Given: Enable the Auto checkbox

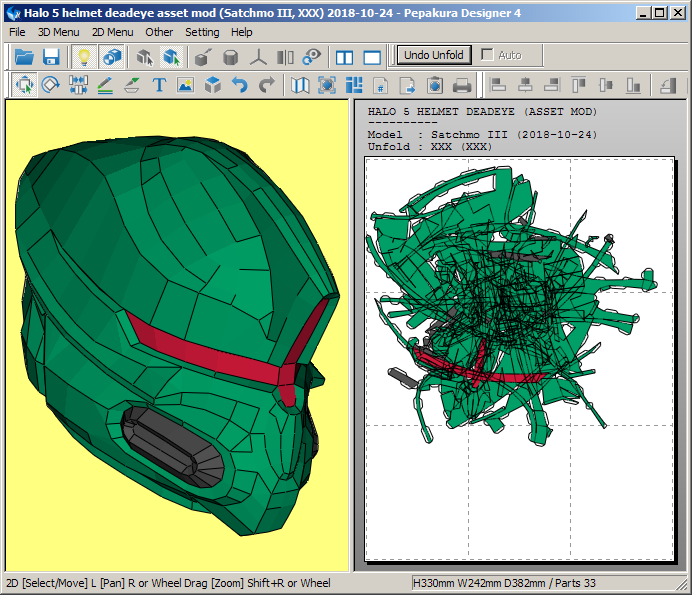Looking at the screenshot, I should [x=487, y=54].
